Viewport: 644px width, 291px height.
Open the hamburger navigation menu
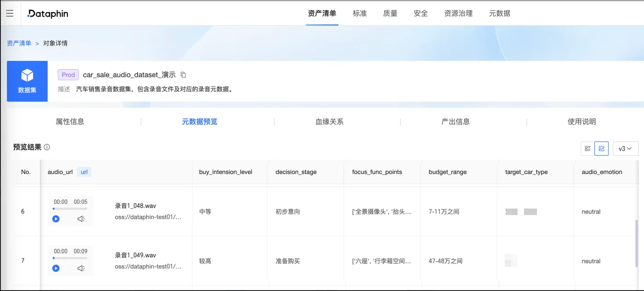(10, 13)
